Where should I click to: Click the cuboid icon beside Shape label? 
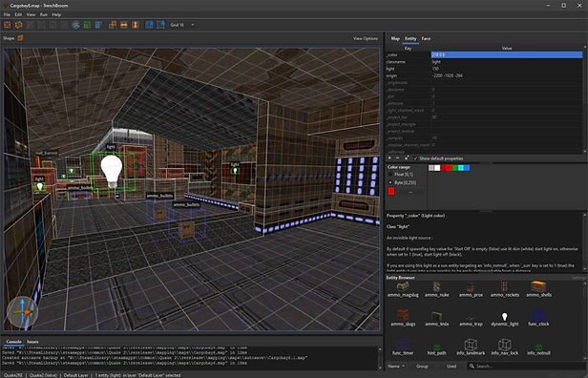20,38
